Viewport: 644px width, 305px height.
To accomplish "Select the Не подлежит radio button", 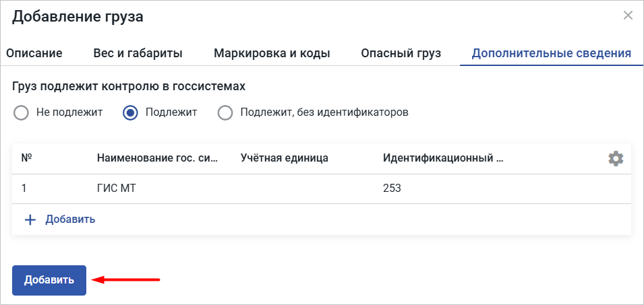I will 21,112.
